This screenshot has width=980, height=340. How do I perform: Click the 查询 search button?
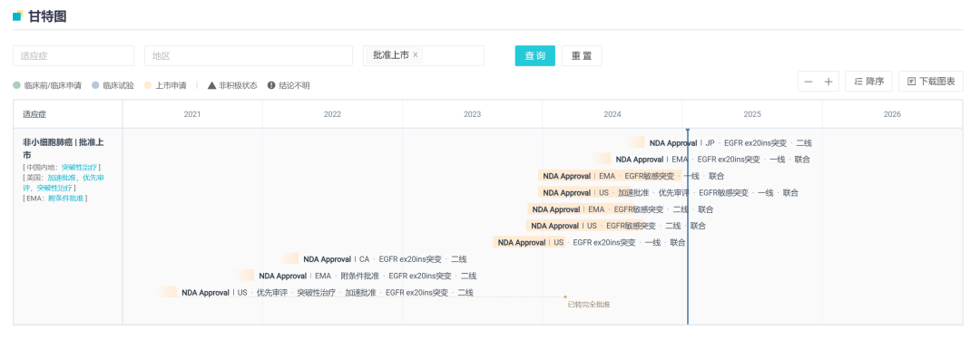535,55
